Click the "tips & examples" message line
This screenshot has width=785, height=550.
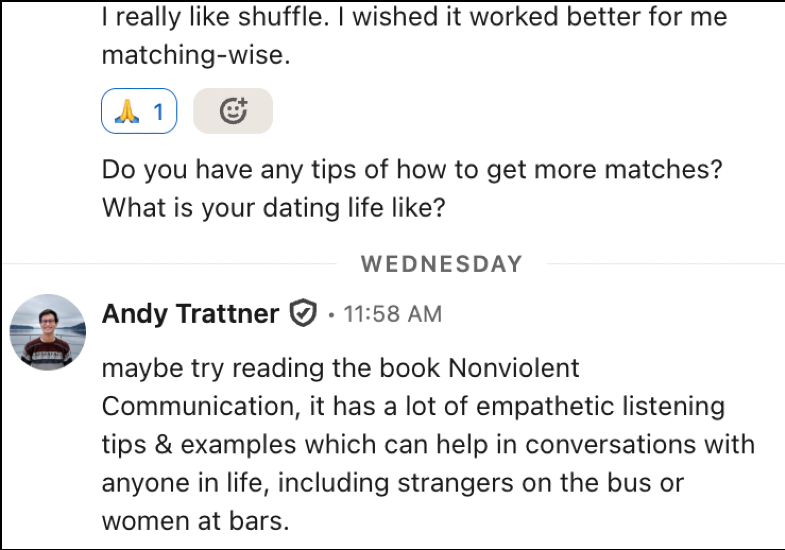click(x=428, y=444)
